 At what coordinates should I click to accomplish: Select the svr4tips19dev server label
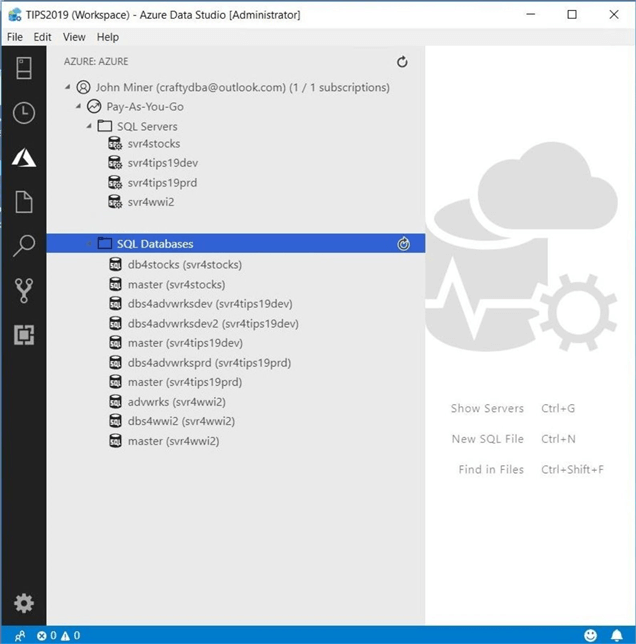(163, 163)
